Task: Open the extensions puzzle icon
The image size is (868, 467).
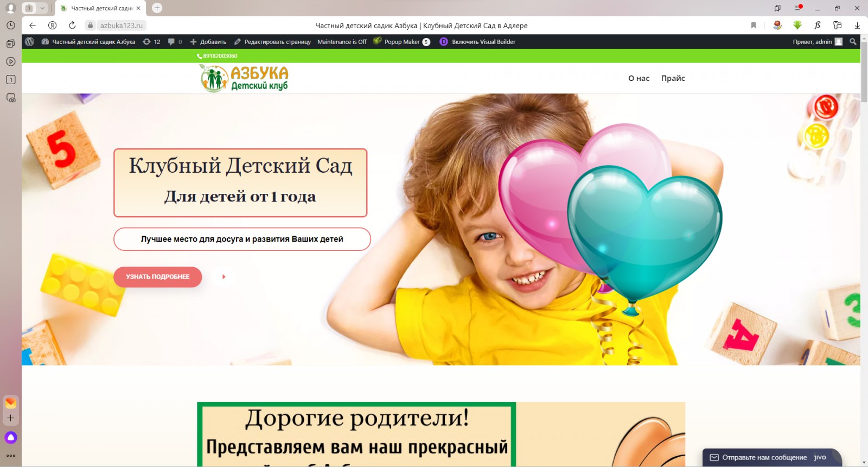Action: coord(838,25)
